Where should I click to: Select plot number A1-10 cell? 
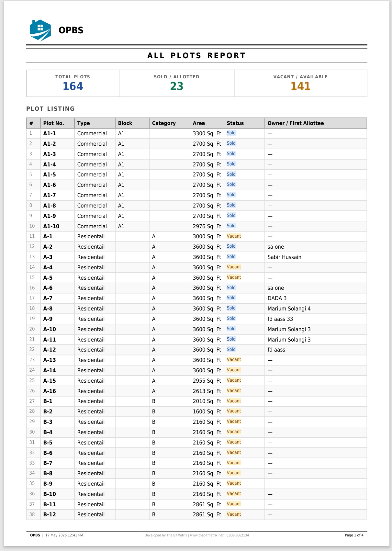pos(57,226)
